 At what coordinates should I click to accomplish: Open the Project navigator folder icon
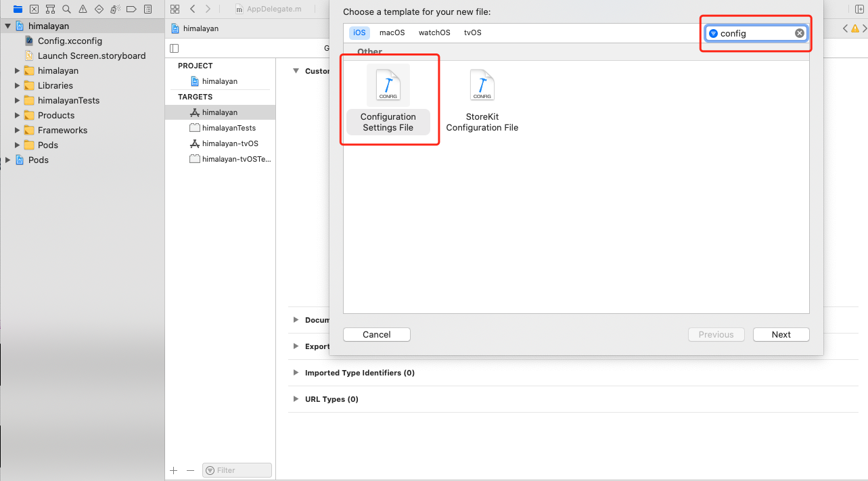pos(18,9)
